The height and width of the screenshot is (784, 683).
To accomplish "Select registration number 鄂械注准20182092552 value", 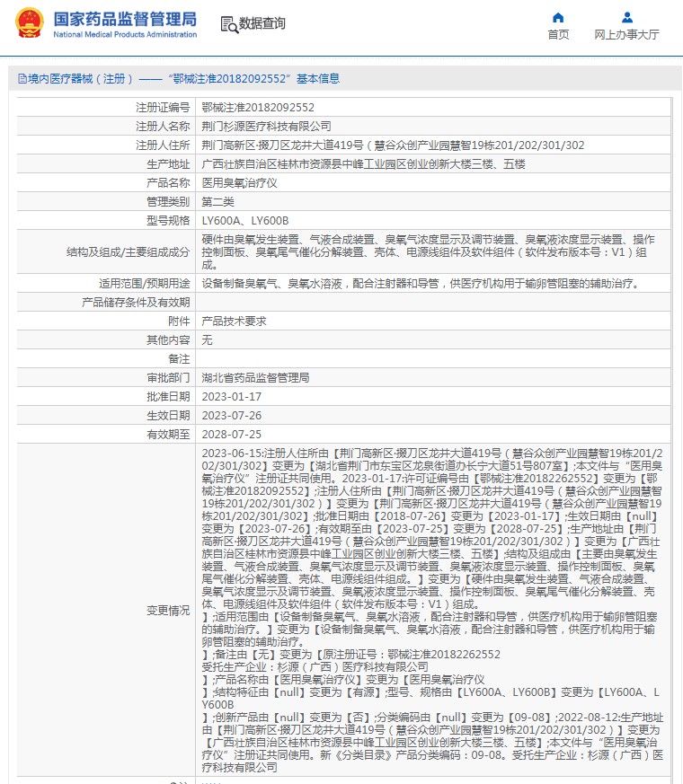I will [258, 108].
